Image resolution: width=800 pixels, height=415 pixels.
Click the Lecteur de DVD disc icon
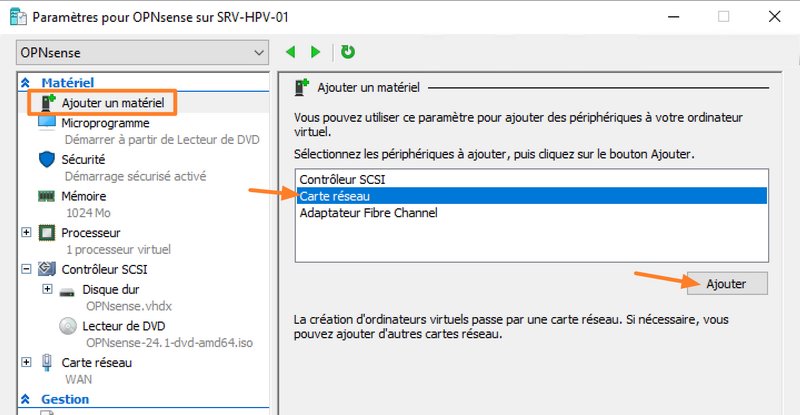[x=68, y=326]
